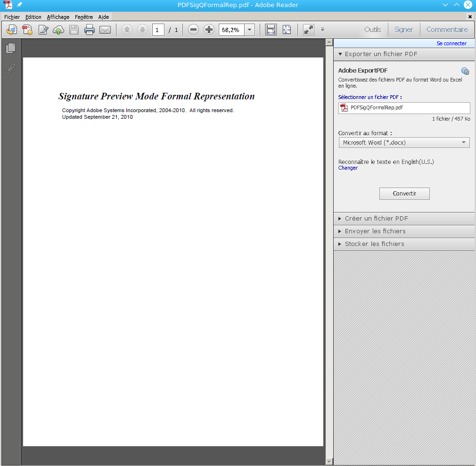Open the Affichage menu
The width and height of the screenshot is (476, 466).
click(x=58, y=17)
